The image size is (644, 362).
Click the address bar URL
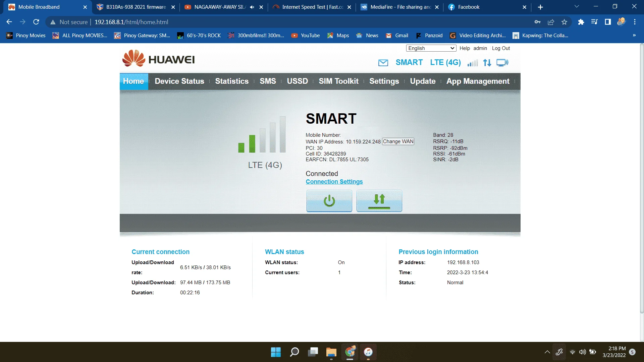click(131, 22)
